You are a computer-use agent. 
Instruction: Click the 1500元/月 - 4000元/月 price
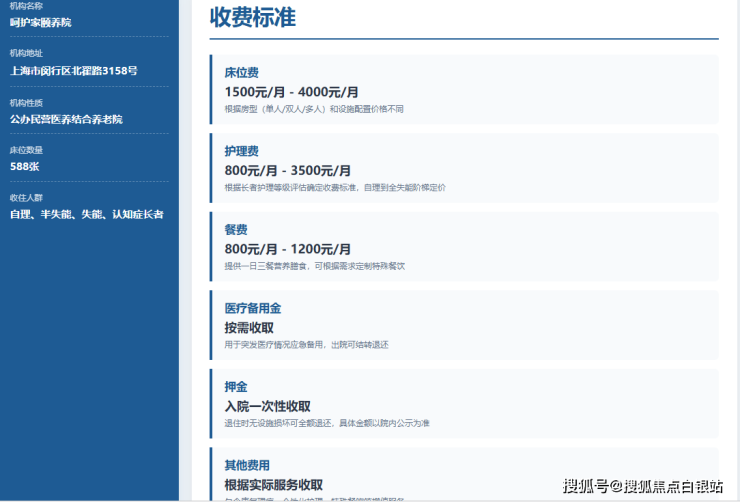[291, 92]
